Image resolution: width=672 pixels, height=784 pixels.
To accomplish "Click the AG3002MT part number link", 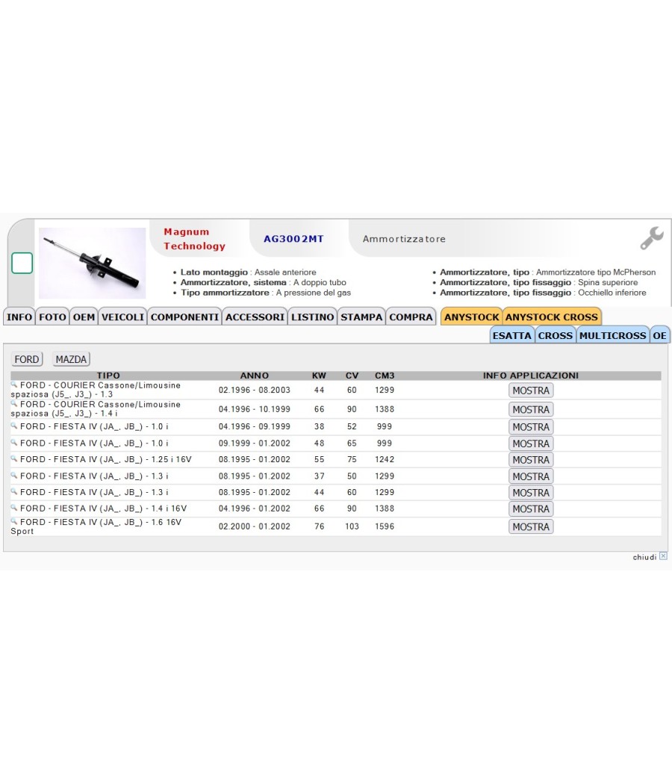I will (293, 239).
